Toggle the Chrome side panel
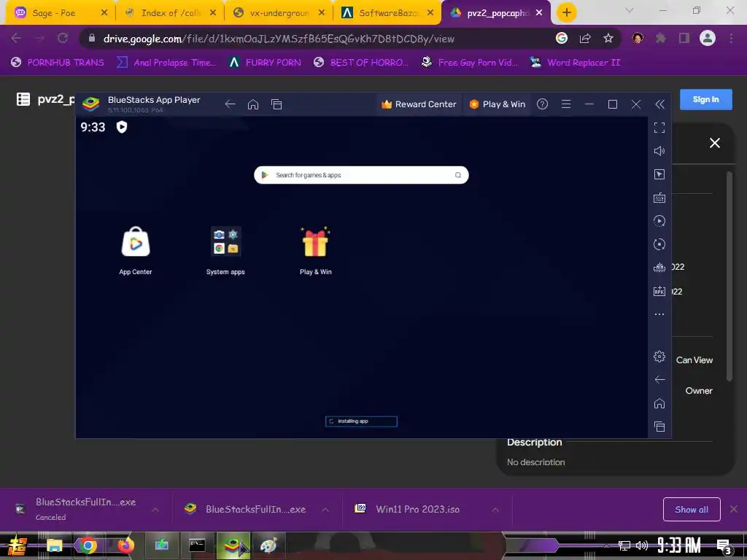 coord(684,38)
